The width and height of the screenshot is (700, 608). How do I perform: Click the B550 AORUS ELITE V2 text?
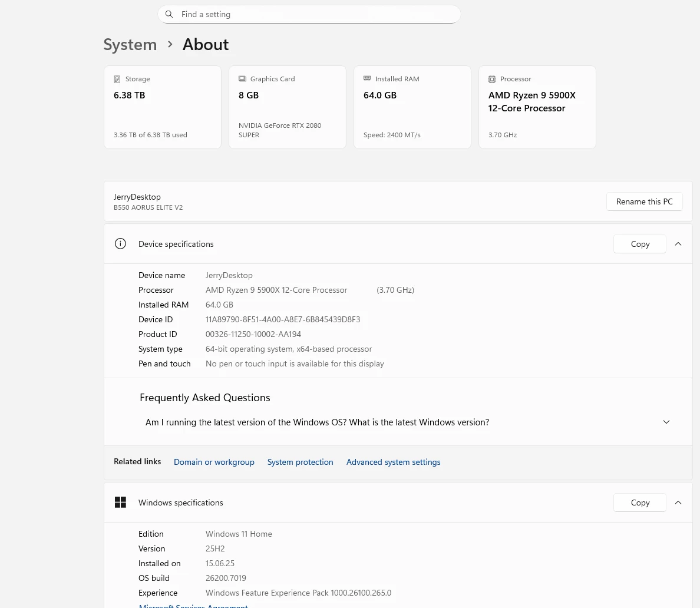pyautogui.click(x=148, y=207)
